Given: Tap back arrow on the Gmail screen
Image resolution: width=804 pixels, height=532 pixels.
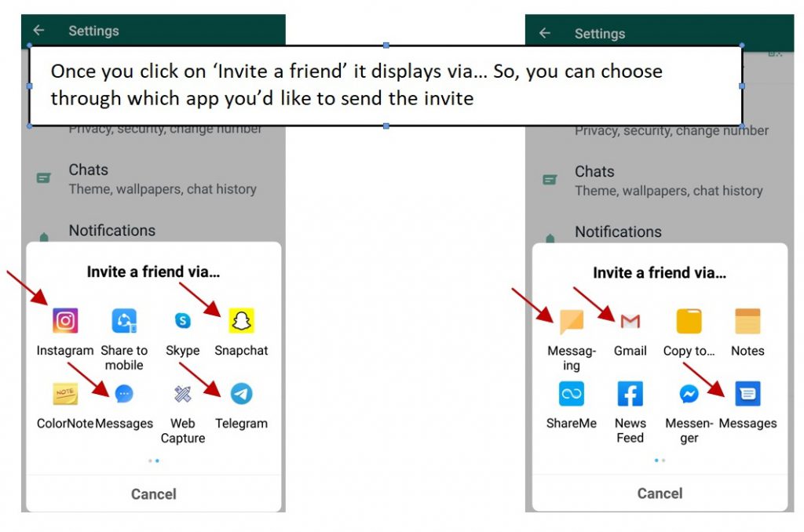Looking at the screenshot, I should [545, 34].
